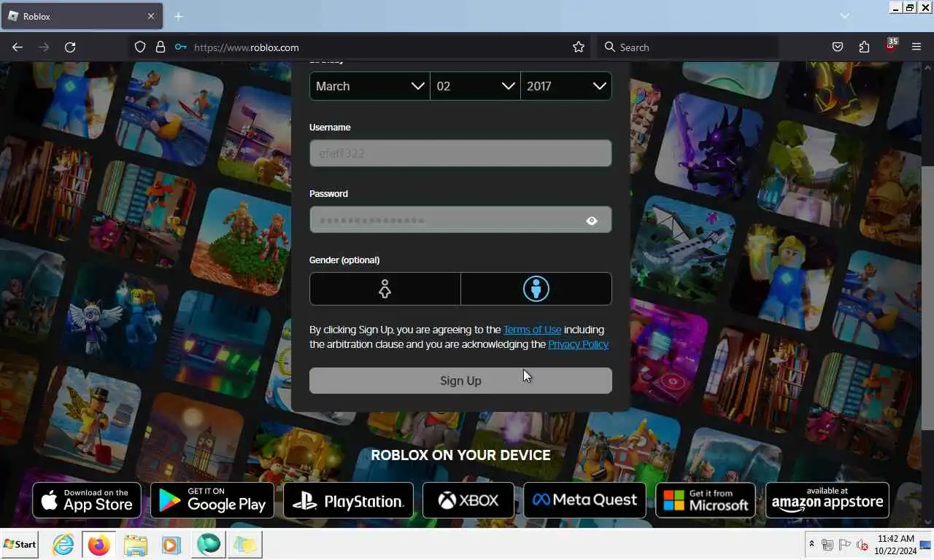Open the PlayStation badge
Viewport: 934px width, 560px height.
click(x=348, y=500)
